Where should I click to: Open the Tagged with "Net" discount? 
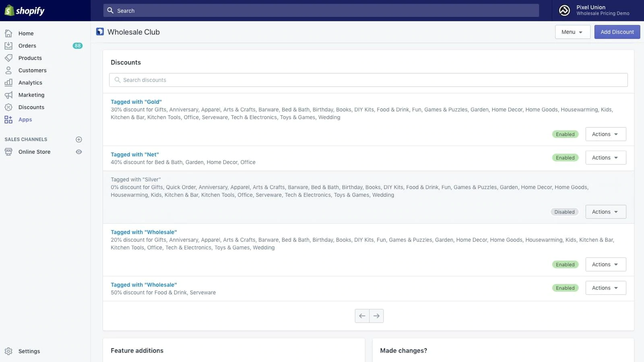(x=135, y=155)
